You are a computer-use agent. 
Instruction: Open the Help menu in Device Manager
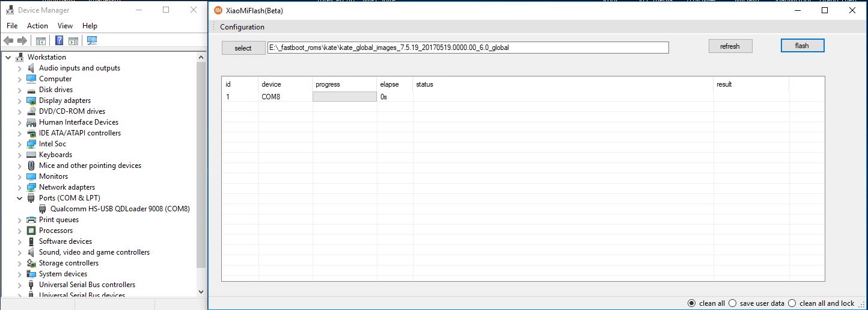coord(90,26)
